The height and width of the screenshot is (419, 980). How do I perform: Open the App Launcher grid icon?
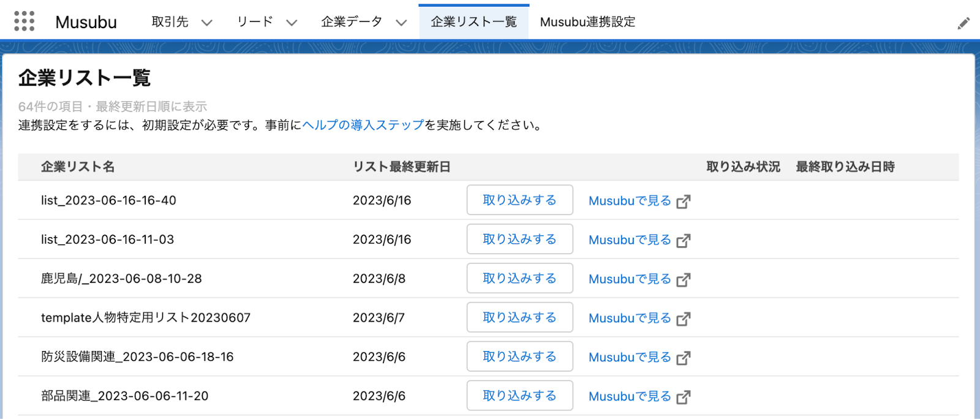pos(24,21)
